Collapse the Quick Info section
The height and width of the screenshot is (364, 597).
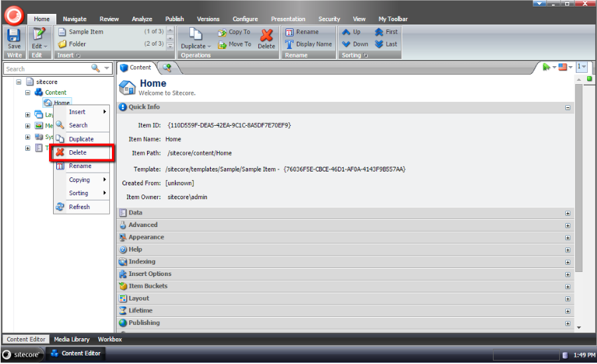point(568,108)
